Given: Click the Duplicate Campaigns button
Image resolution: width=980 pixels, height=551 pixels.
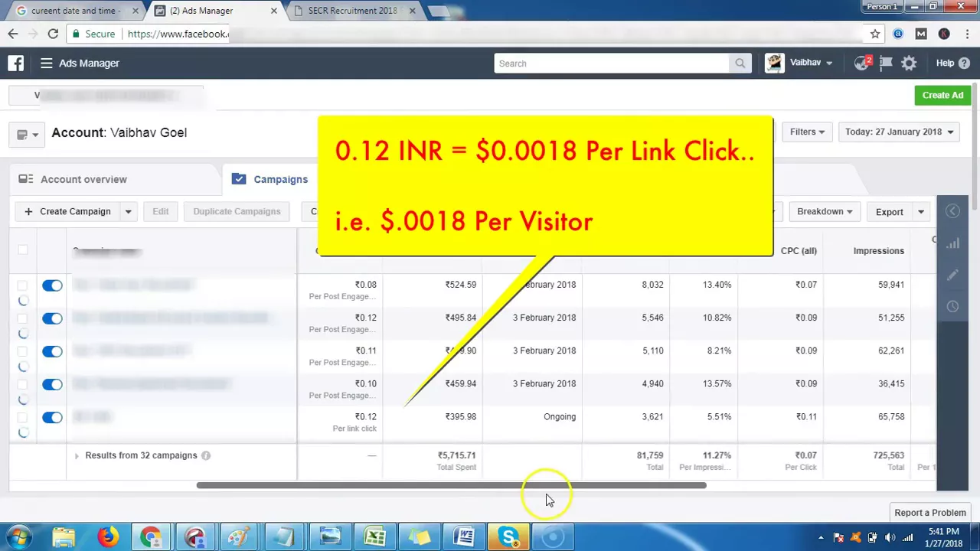Looking at the screenshot, I should (x=237, y=212).
